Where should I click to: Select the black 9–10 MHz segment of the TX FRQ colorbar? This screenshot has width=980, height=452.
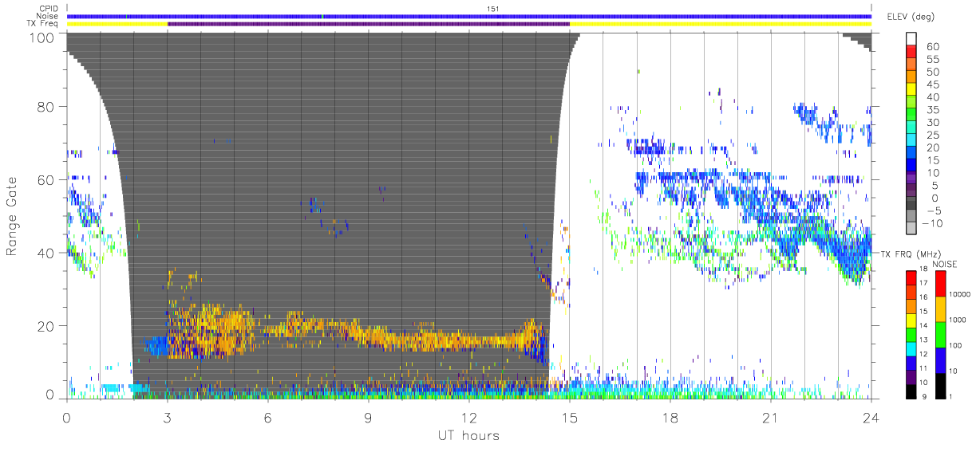[911, 390]
